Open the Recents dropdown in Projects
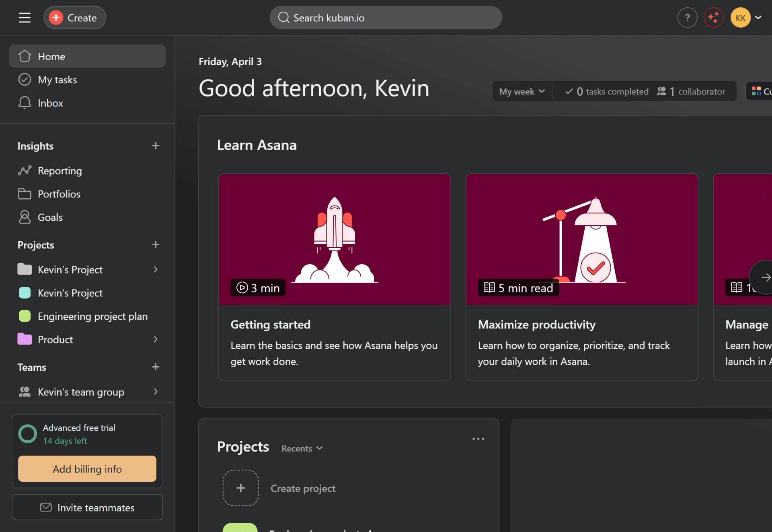 (x=302, y=448)
